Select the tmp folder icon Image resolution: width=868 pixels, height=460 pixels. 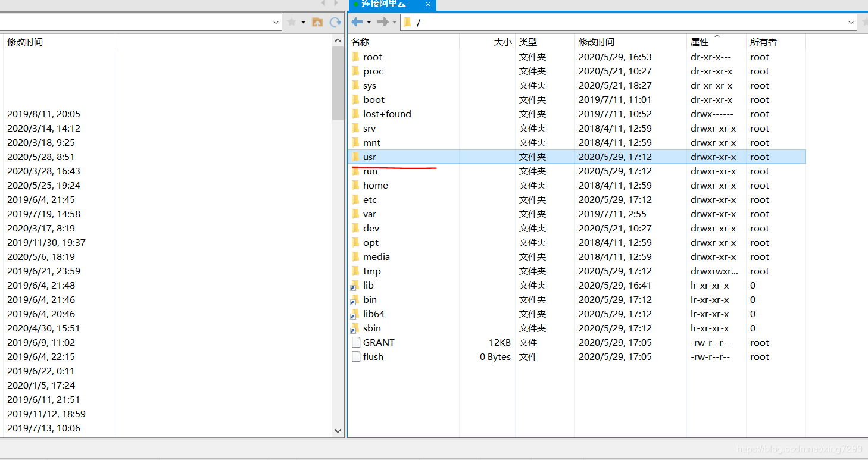pos(355,271)
